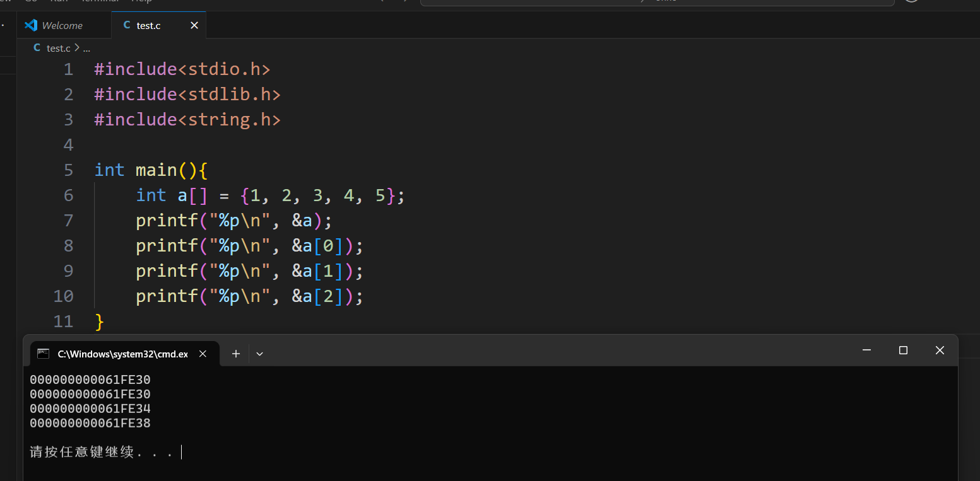Click line number 5 in the gutter
Screen dimensions: 980x481
point(68,170)
